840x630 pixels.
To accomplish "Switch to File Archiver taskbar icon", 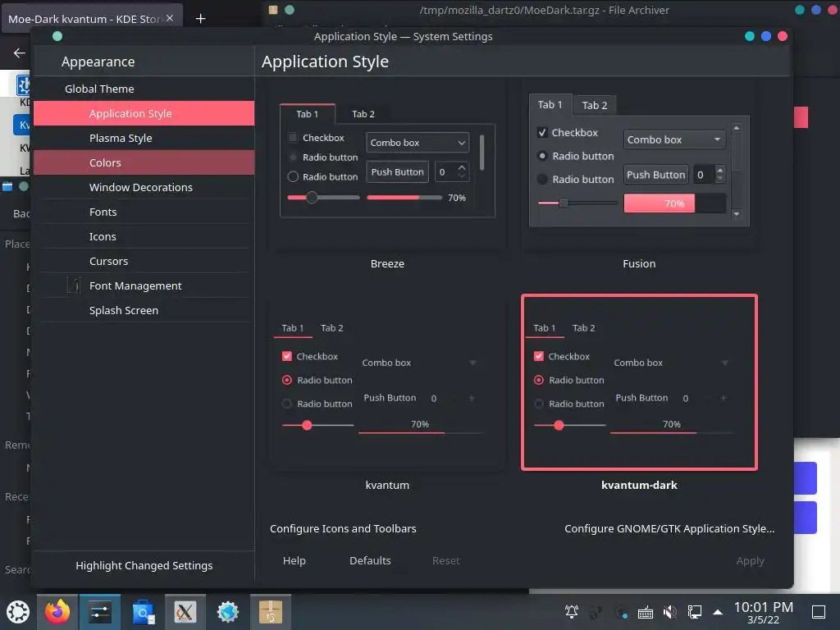I will (271, 612).
